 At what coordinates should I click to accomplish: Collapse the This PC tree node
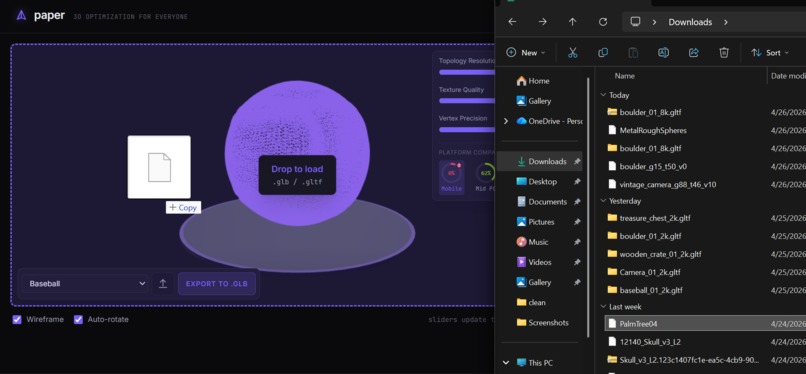[x=506, y=363]
